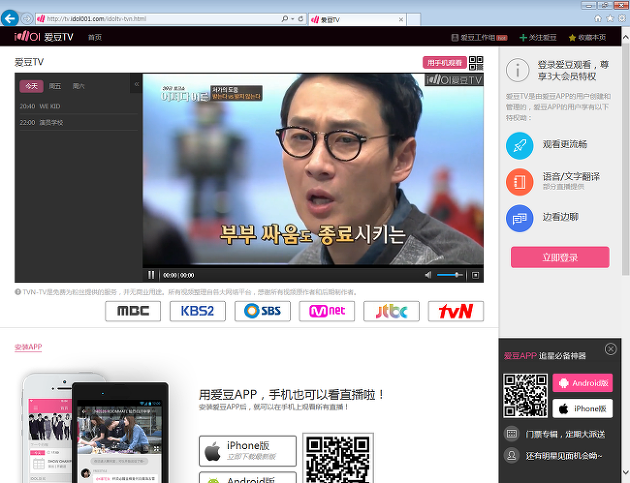
Task: Click the 门票专辑 ticket icon
Action: click(511, 434)
